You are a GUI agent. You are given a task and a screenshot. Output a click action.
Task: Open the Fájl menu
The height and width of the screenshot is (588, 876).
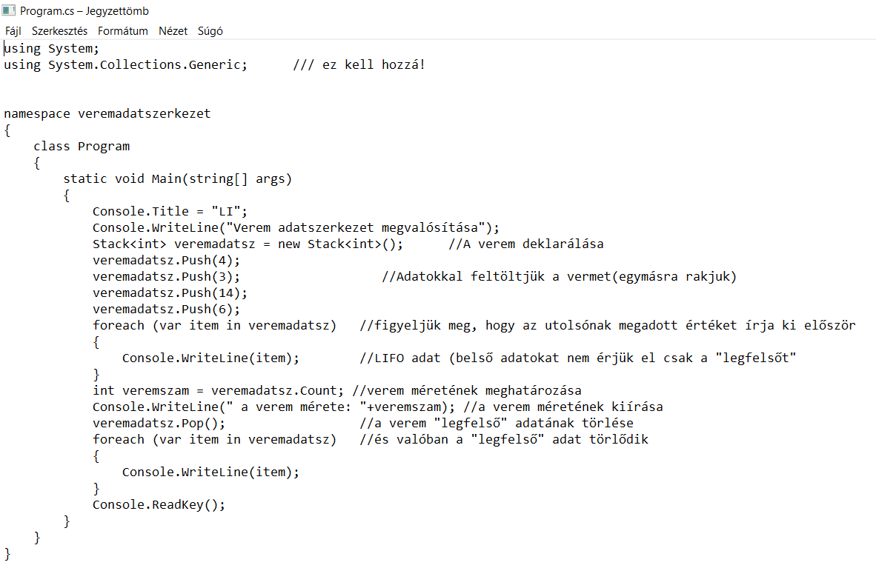point(13,31)
